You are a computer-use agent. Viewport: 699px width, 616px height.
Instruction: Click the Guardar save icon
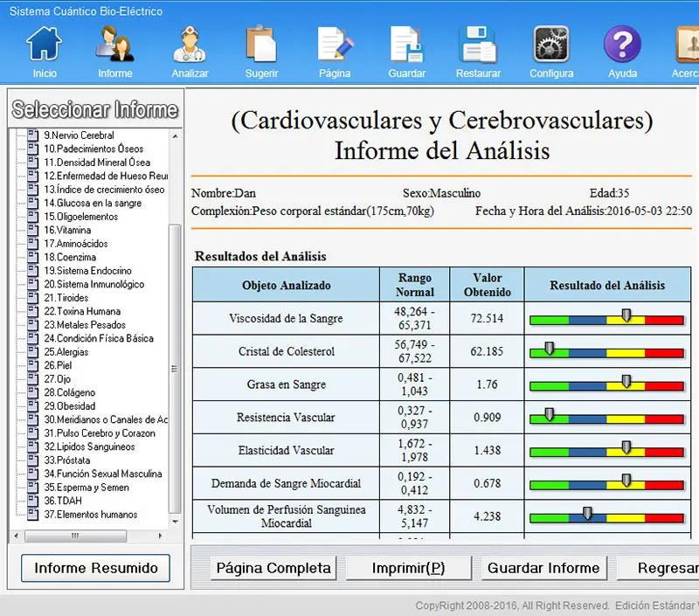[406, 45]
